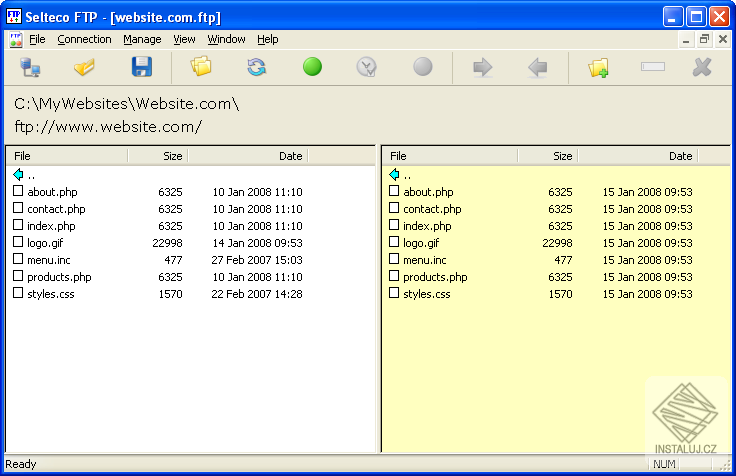This screenshot has width=736, height=476.
Task: Create new folder with plus folder icon
Action: click(x=598, y=68)
